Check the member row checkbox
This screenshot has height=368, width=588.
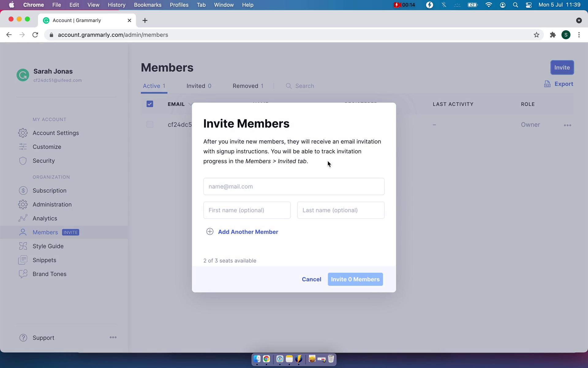coord(150,124)
